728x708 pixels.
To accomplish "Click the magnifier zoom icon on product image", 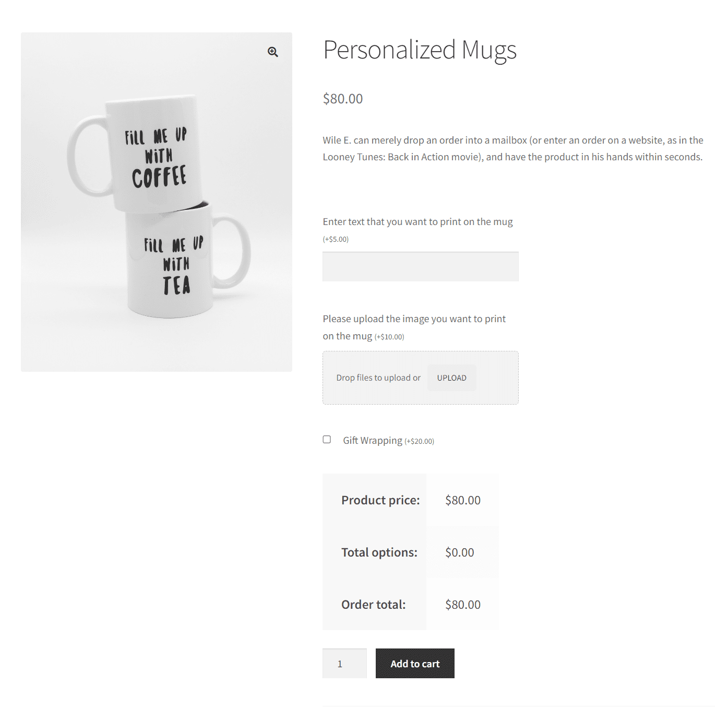I will pyautogui.click(x=273, y=52).
